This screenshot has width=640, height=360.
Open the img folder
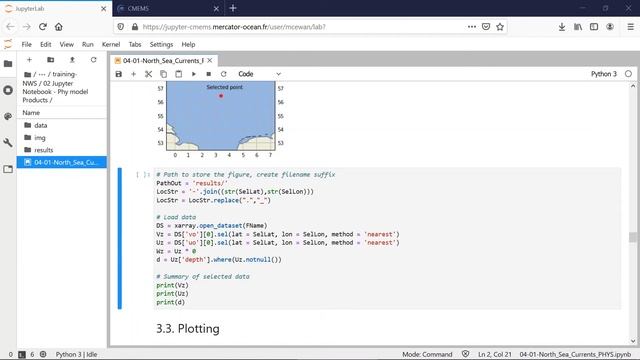(62, 138)
